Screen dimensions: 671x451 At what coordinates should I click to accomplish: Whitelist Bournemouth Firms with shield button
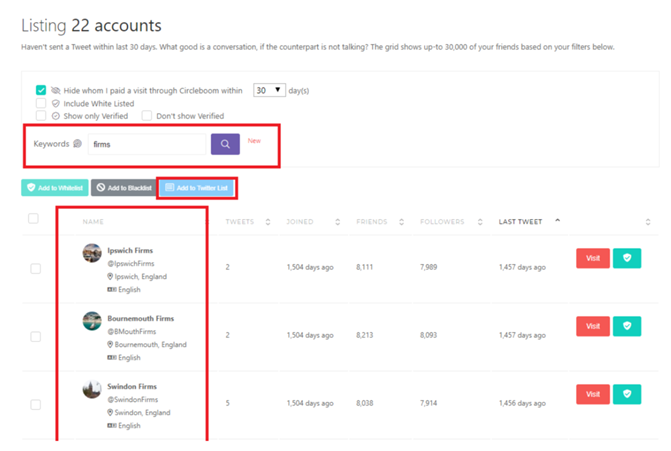coord(627,326)
